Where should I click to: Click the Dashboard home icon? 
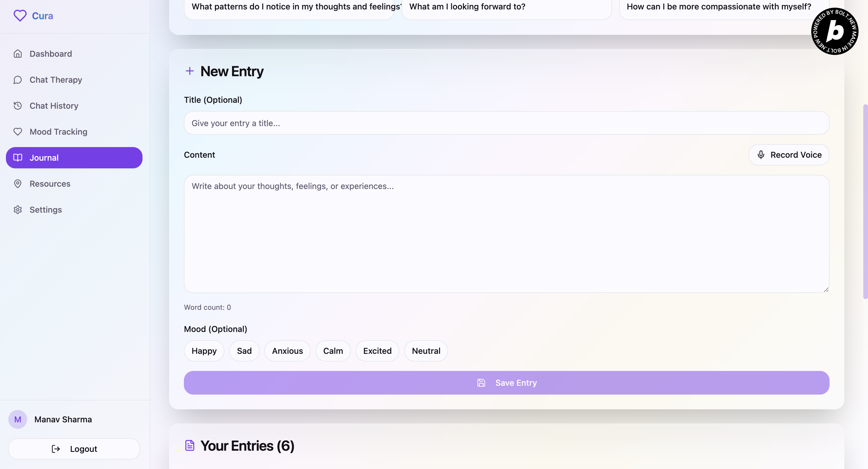click(17, 53)
